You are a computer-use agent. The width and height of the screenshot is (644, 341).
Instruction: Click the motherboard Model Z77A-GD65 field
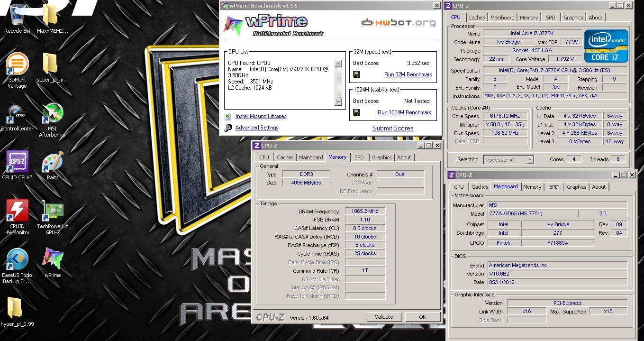click(x=532, y=213)
